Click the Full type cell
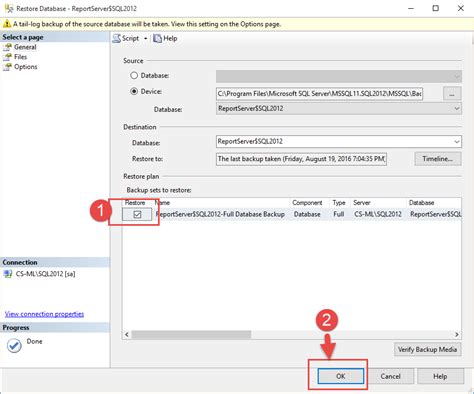 click(x=339, y=214)
